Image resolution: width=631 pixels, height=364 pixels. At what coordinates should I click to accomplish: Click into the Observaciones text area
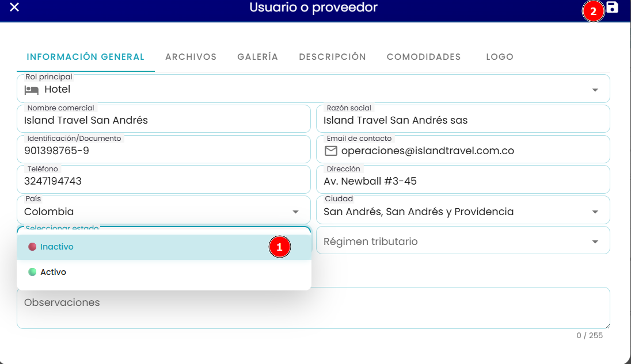coord(314,308)
